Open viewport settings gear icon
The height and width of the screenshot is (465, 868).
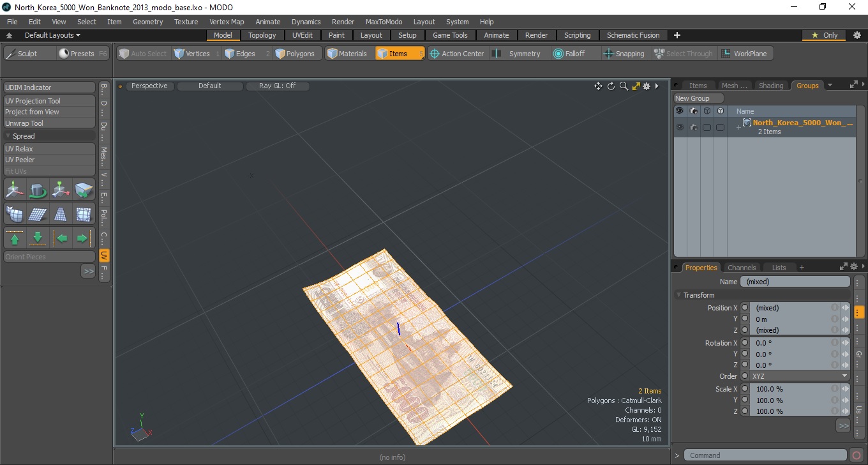pyautogui.click(x=647, y=86)
